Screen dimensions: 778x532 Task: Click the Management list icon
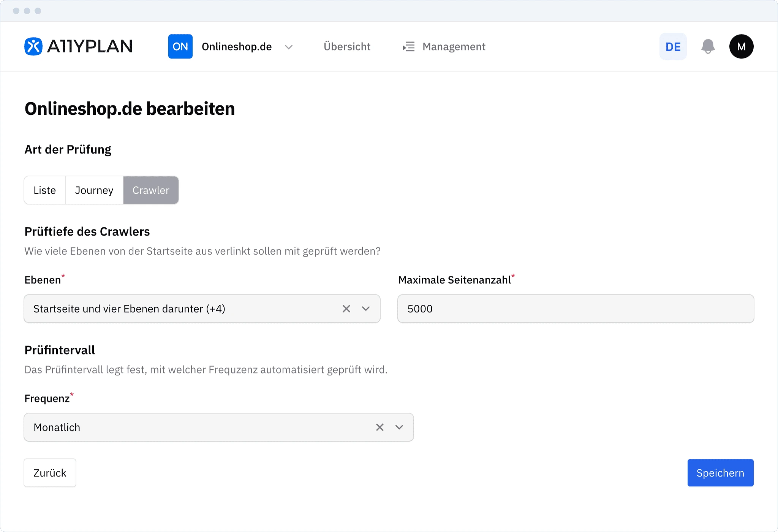pyautogui.click(x=408, y=46)
